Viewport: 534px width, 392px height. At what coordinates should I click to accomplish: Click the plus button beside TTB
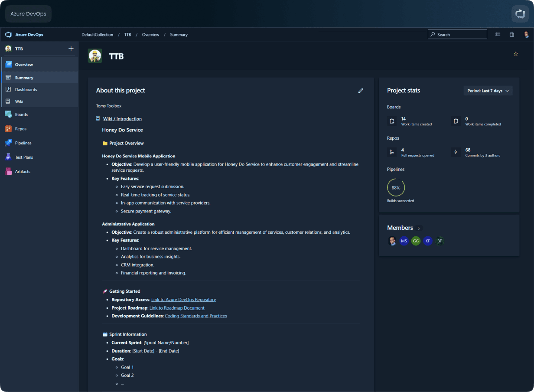point(71,49)
